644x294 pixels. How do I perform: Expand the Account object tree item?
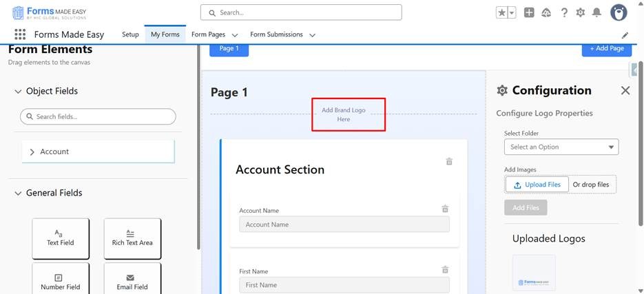(32, 151)
